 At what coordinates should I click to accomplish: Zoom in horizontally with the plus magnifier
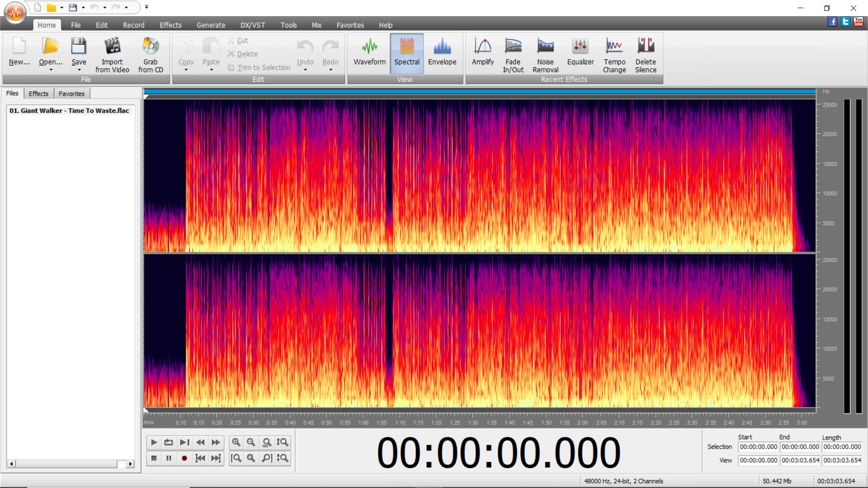coord(236,442)
